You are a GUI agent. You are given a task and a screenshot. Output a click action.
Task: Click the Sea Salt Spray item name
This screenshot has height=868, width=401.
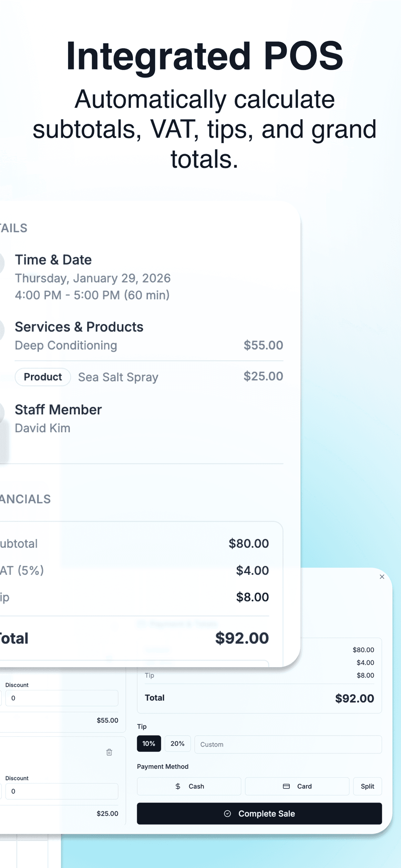118,377
